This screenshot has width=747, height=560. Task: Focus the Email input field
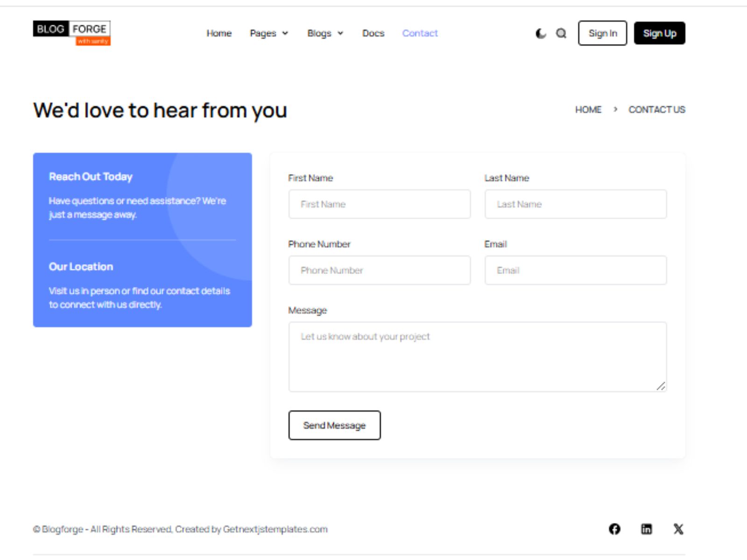pos(575,270)
